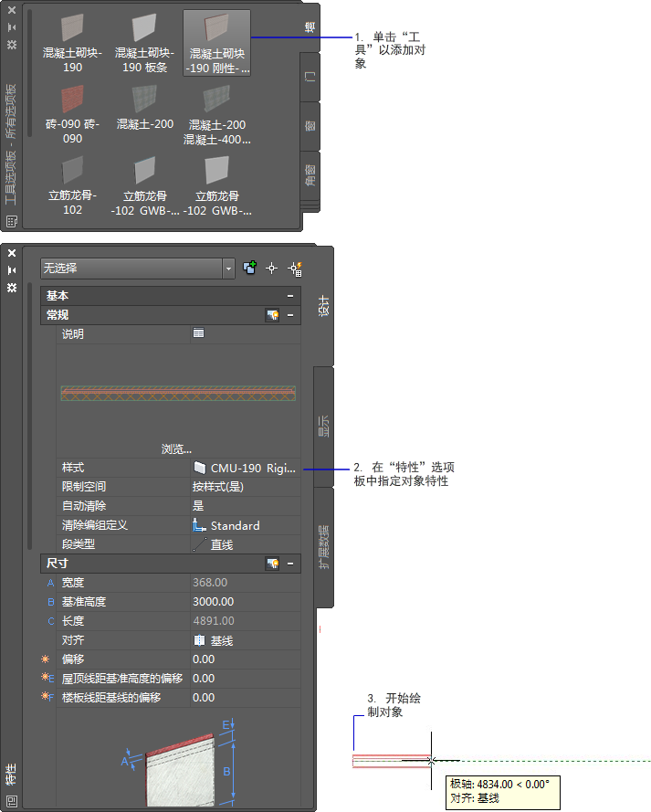Viewport: 651px width, 812px height.
Task: Click the properties palette bottom icon
Action: tap(11, 801)
